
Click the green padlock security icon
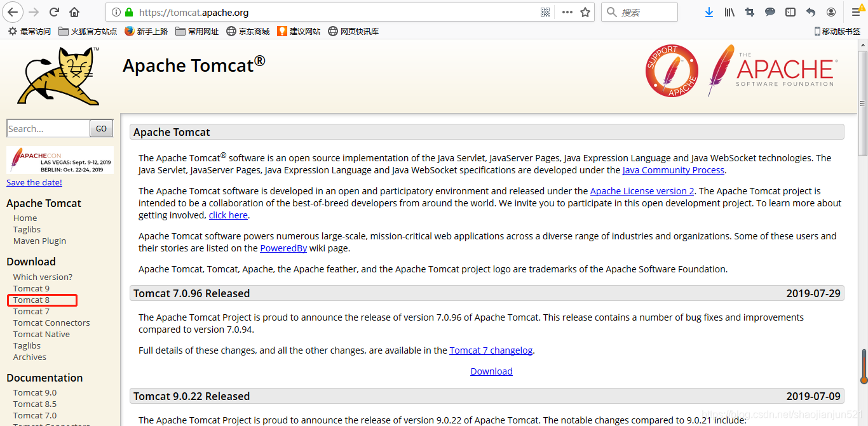129,12
